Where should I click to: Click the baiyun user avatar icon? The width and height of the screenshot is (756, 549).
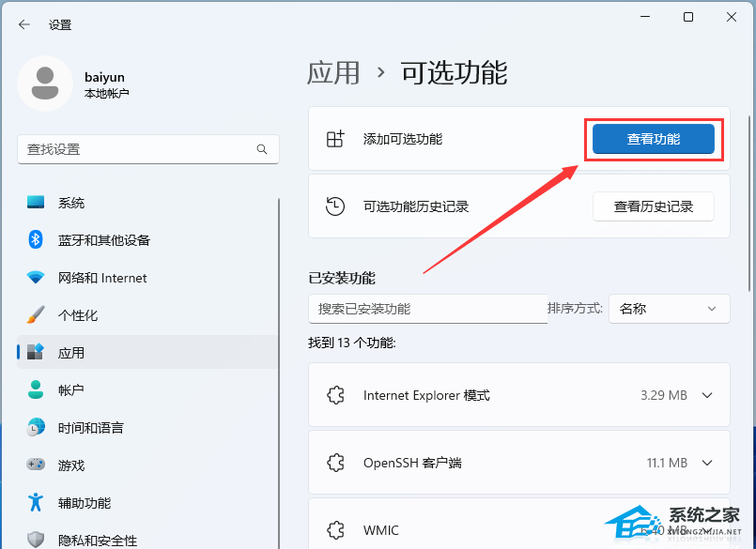point(45,84)
